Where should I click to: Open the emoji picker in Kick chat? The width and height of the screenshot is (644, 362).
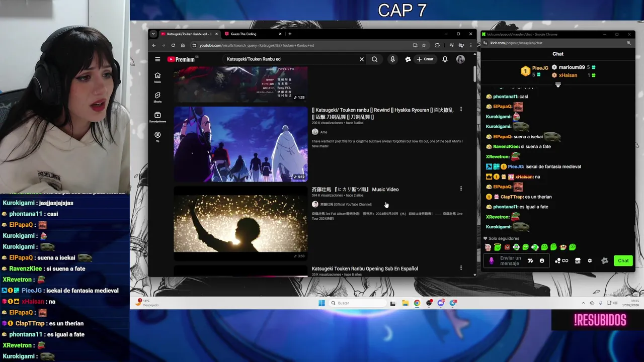tap(542, 261)
